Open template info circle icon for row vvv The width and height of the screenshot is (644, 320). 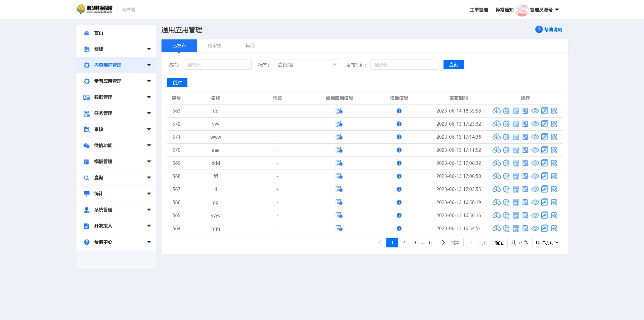point(399,124)
